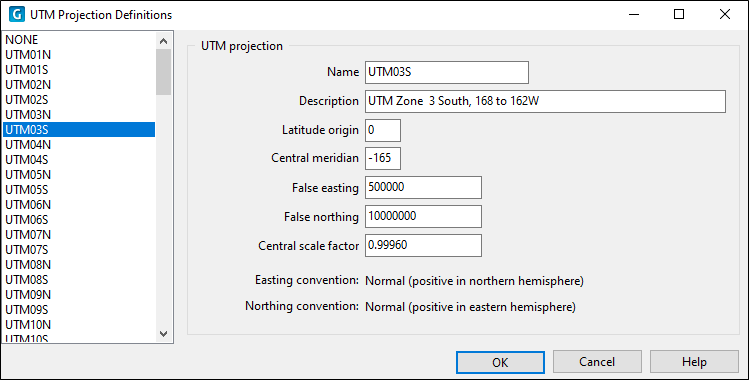This screenshot has width=749, height=380.
Task: Click into the Description text field
Action: pyautogui.click(x=546, y=101)
